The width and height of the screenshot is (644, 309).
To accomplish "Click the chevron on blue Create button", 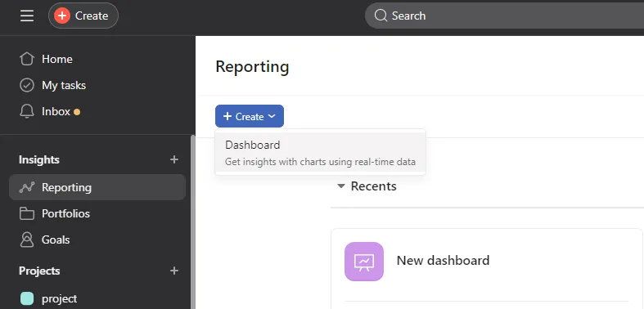I will tap(272, 117).
